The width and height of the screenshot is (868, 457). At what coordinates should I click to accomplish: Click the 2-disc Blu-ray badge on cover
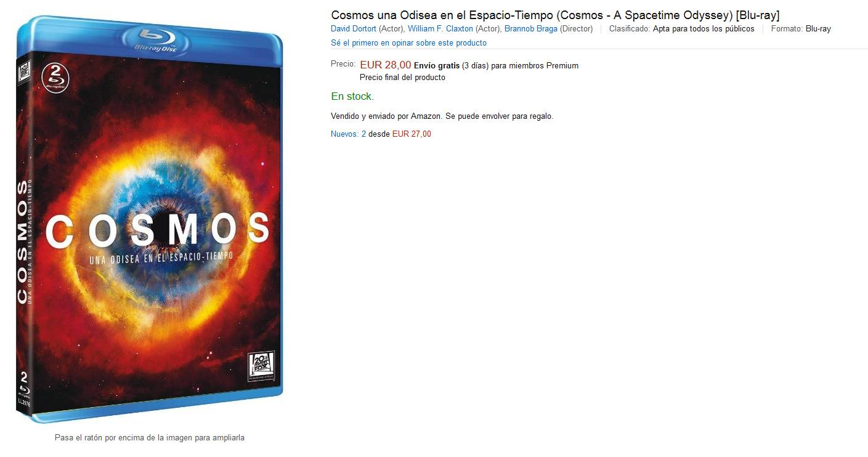(55, 78)
